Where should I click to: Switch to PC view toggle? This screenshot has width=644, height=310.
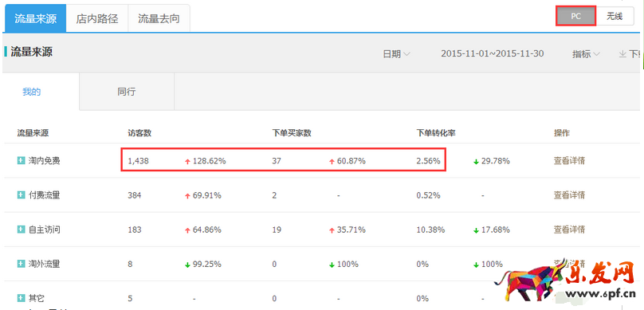(575, 17)
